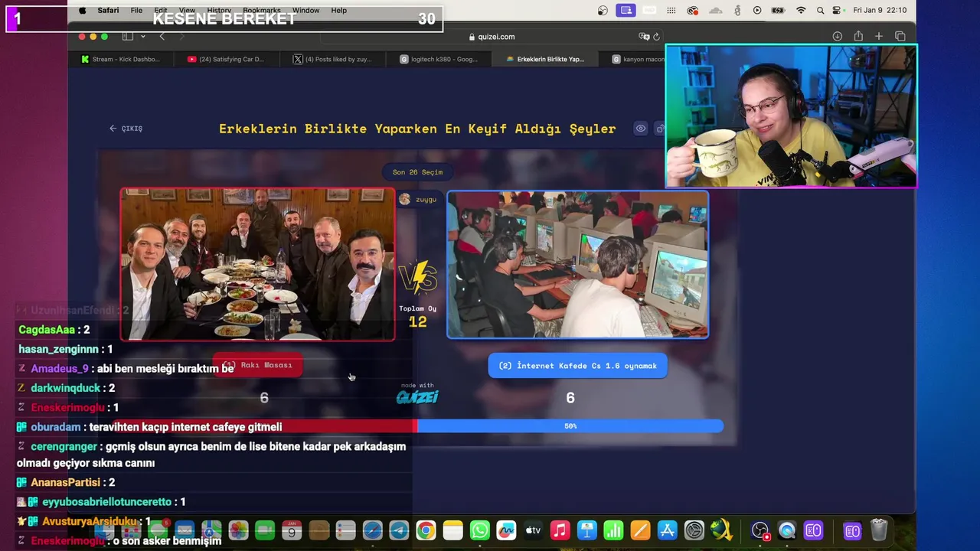Click the battery status icon
Viewport: 980px width, 551px height.
click(x=778, y=11)
